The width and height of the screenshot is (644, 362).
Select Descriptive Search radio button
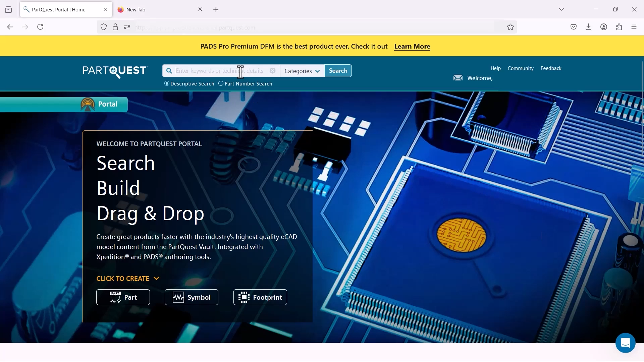[x=167, y=84]
